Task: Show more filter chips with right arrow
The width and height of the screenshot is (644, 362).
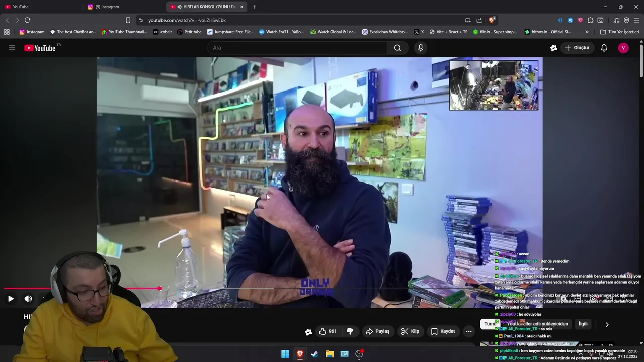Action: point(607,324)
